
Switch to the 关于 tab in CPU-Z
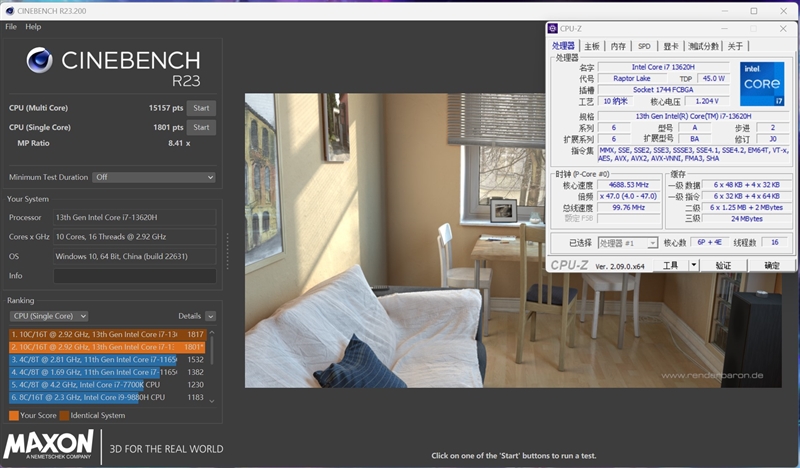click(x=735, y=46)
